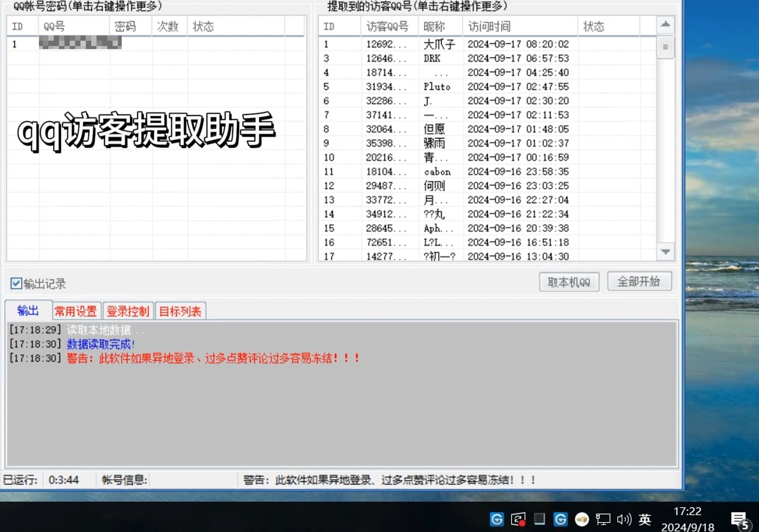Click the grey grid tray icon
The image size is (759, 532).
[x=540, y=519]
